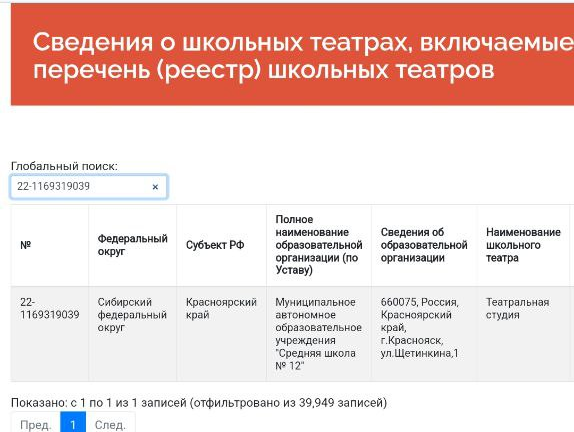
Task: Click the Показано record count status text
Action: coord(199,403)
